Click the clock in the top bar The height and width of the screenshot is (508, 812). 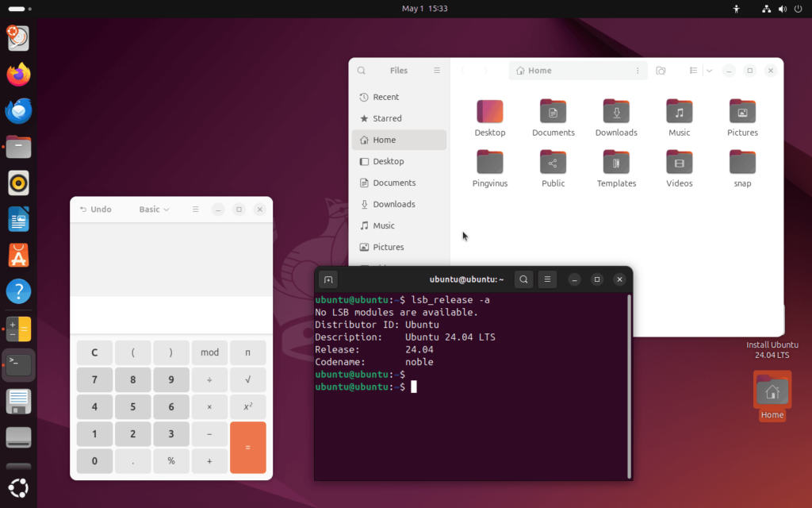[x=425, y=9]
